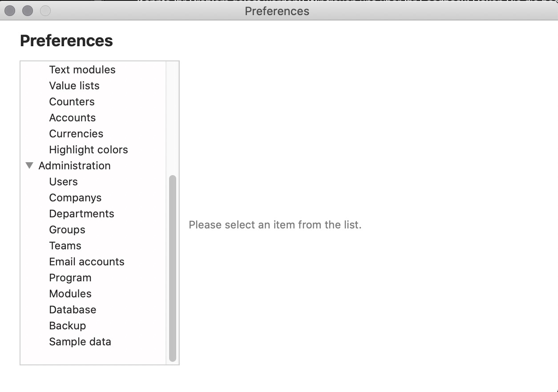This screenshot has height=392, width=558.
Task: Open Modules preferences
Action: [70, 294]
